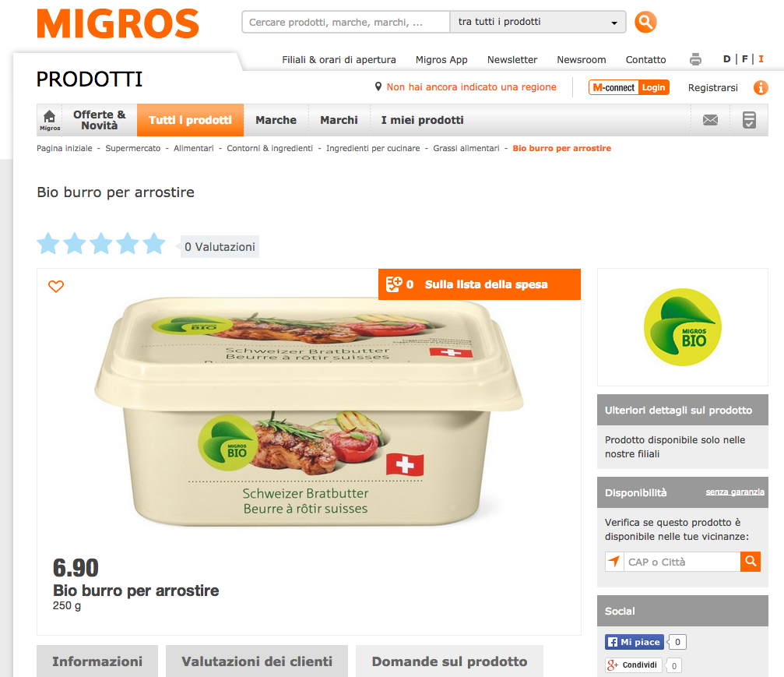
Task: Click the orange search magnifier icon
Action: [x=645, y=22]
